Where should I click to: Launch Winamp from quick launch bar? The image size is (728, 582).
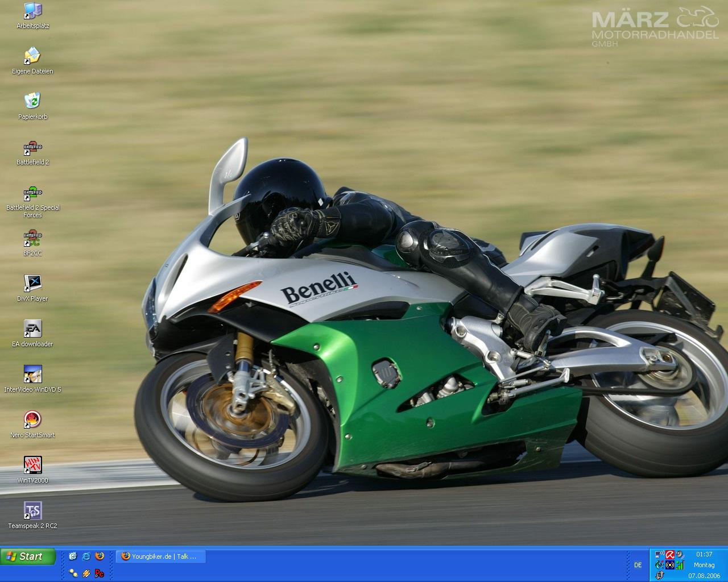[86, 573]
